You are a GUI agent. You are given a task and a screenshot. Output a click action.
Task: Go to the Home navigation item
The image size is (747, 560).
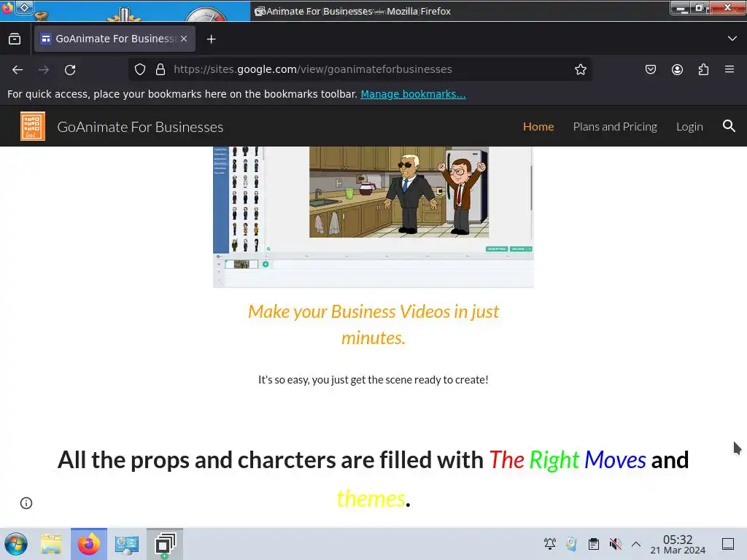click(538, 127)
